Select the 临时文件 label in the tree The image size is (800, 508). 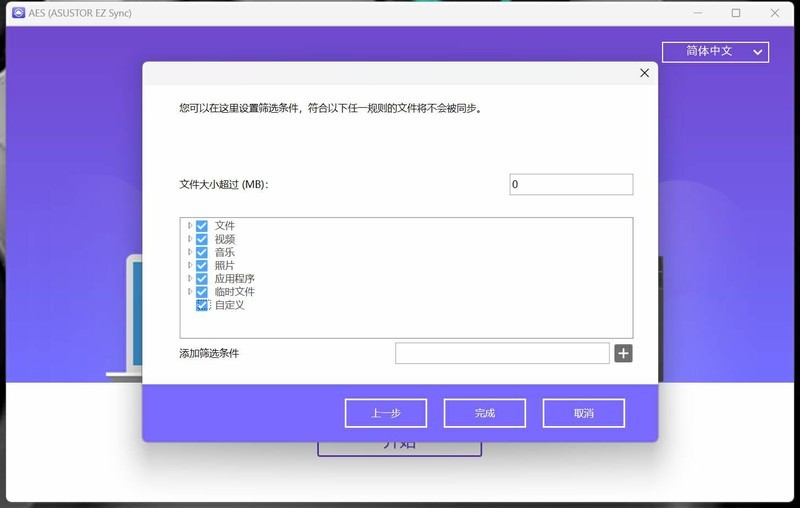[234, 292]
